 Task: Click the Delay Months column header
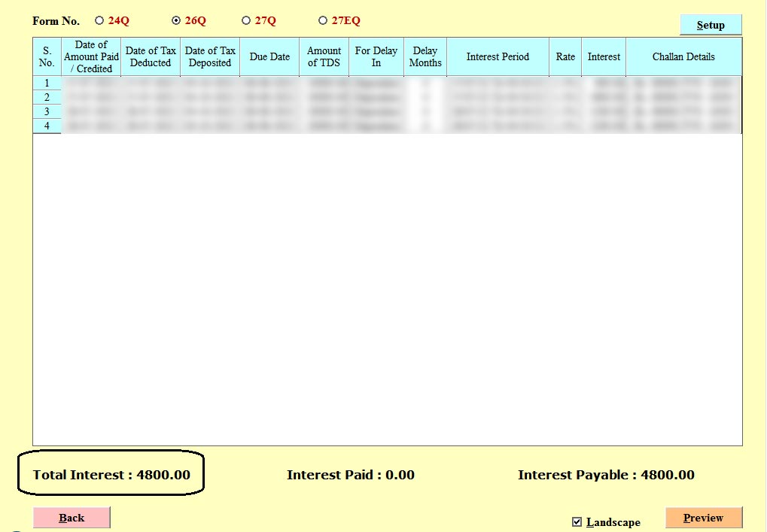425,57
